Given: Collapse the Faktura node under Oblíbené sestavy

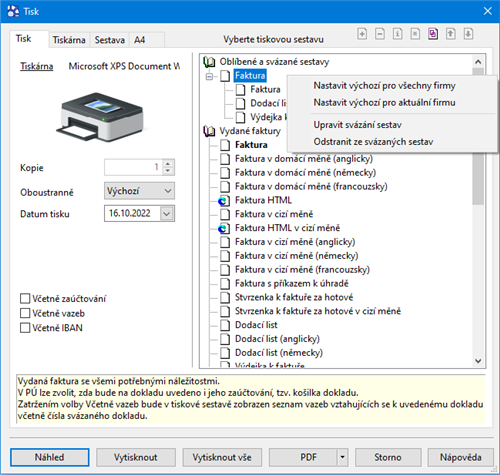Looking at the screenshot, I should click(209, 77).
